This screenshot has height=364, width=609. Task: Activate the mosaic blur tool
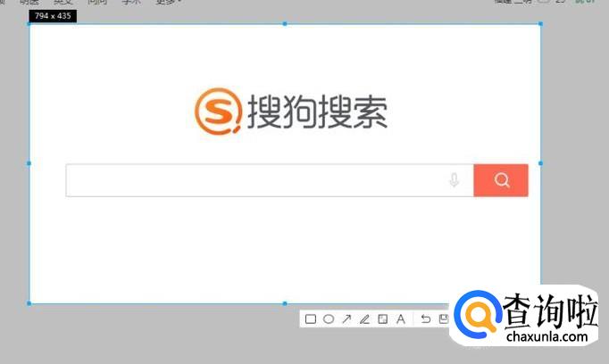[x=382, y=319]
